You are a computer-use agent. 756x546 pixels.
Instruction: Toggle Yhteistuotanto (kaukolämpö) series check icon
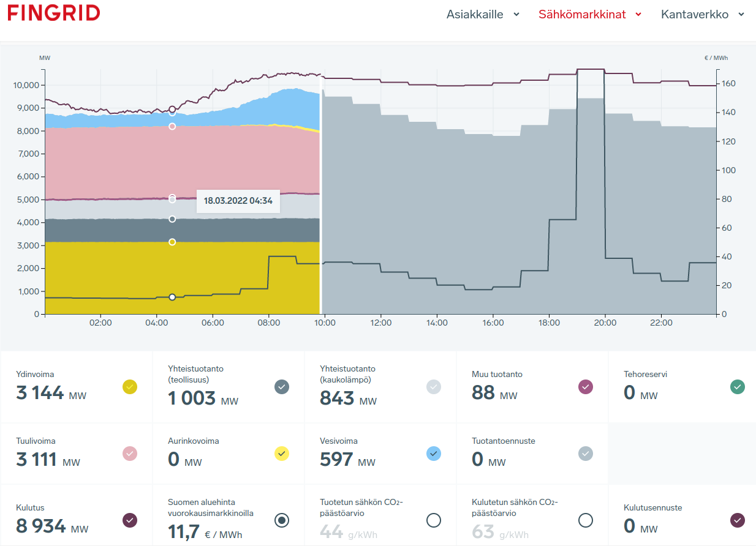point(434,387)
